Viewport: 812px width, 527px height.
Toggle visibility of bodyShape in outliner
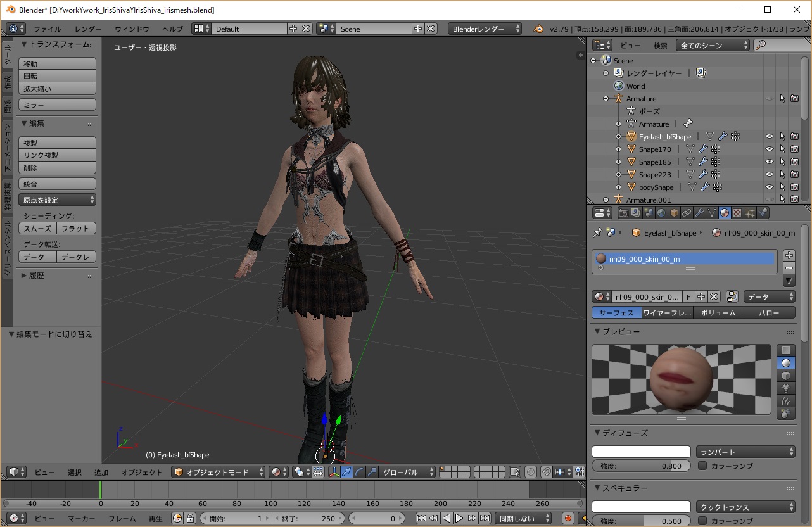pos(770,187)
